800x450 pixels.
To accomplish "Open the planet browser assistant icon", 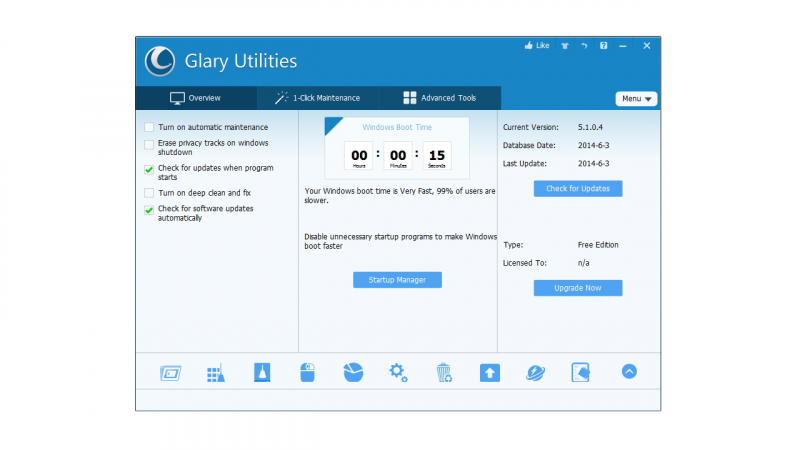I will click(x=536, y=373).
